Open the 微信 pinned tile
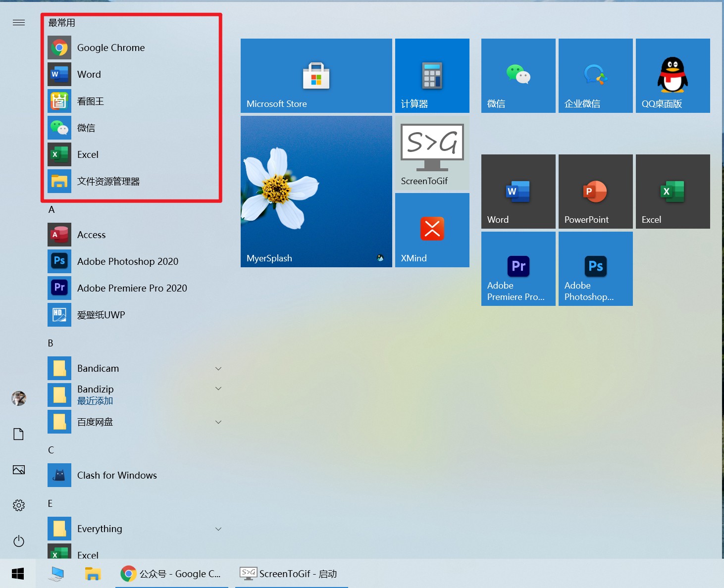 pyautogui.click(x=518, y=76)
